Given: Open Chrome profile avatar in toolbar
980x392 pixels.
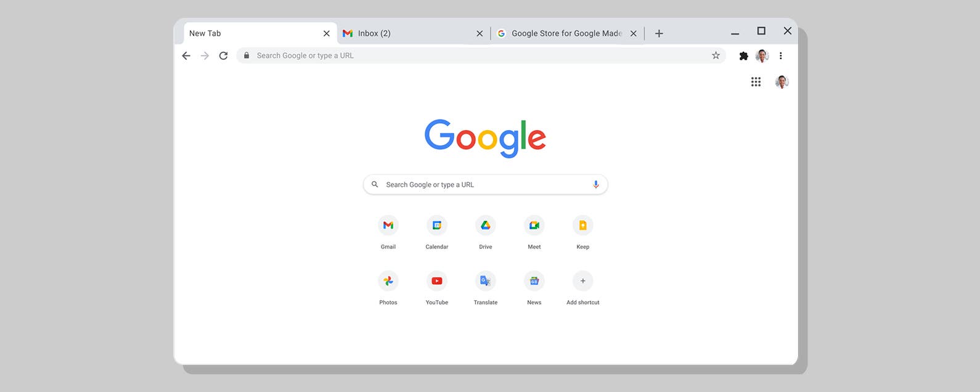Looking at the screenshot, I should 762,55.
